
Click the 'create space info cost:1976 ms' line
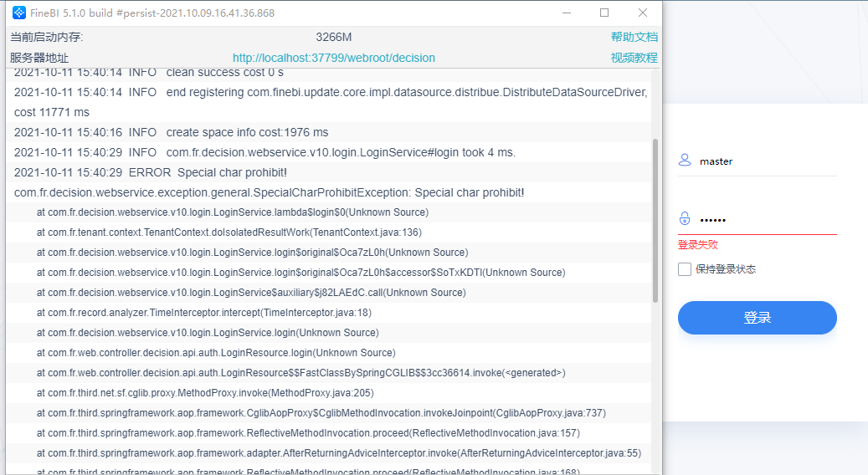pos(171,132)
